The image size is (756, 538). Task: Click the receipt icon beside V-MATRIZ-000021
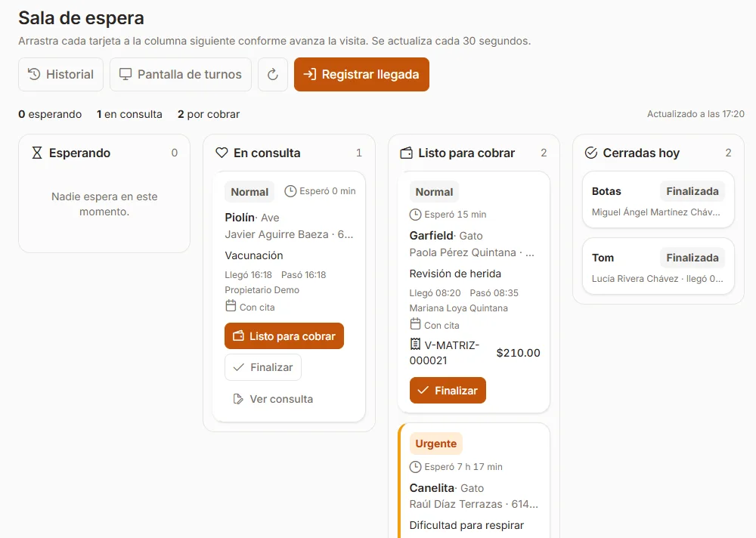click(x=415, y=345)
